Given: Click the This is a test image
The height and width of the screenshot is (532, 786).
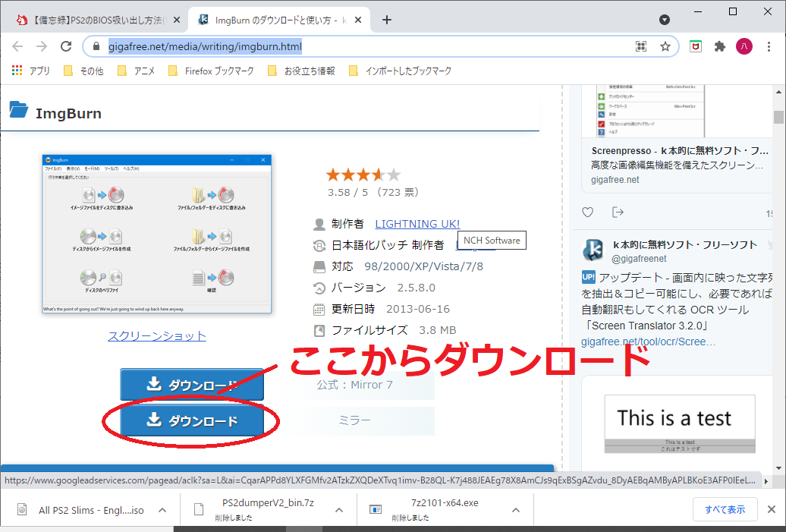Looking at the screenshot, I should (680, 423).
